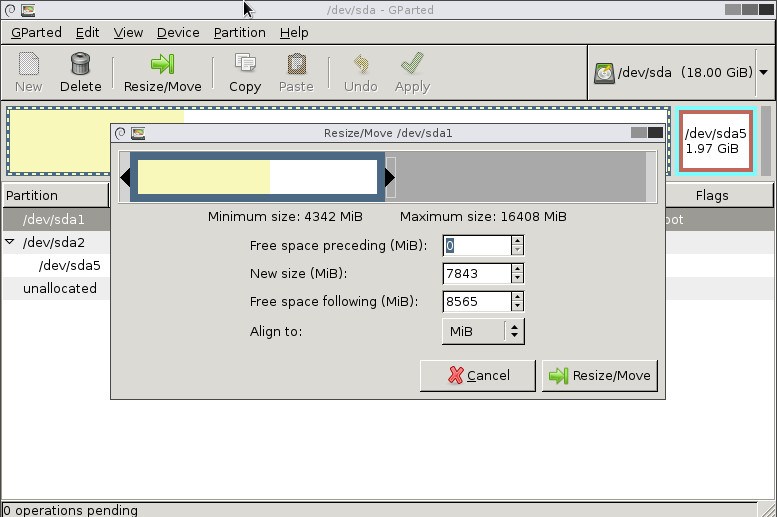
Task: Click the New size input field
Action: 477,274
